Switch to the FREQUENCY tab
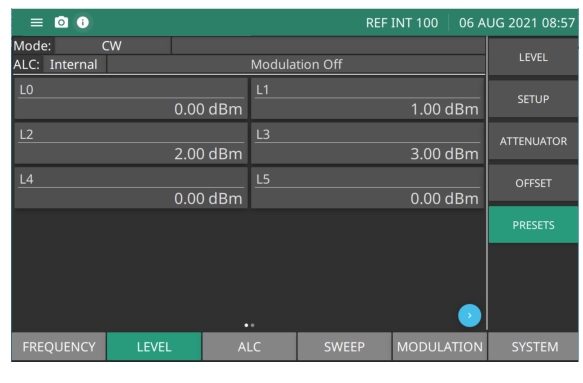Image resolution: width=583 pixels, height=383 pixels. point(59,347)
